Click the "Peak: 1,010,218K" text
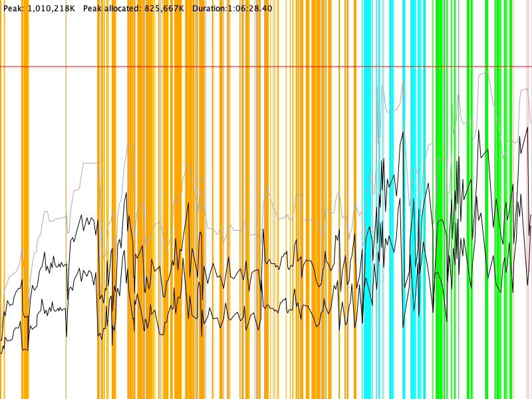Viewport: 532px width, 399px height. (x=39, y=9)
